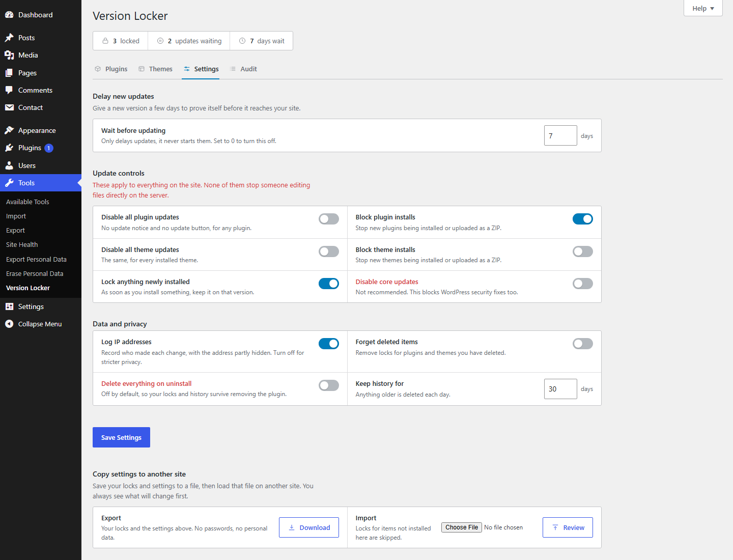Click the Choose File button
733x560 pixels.
pos(462,527)
